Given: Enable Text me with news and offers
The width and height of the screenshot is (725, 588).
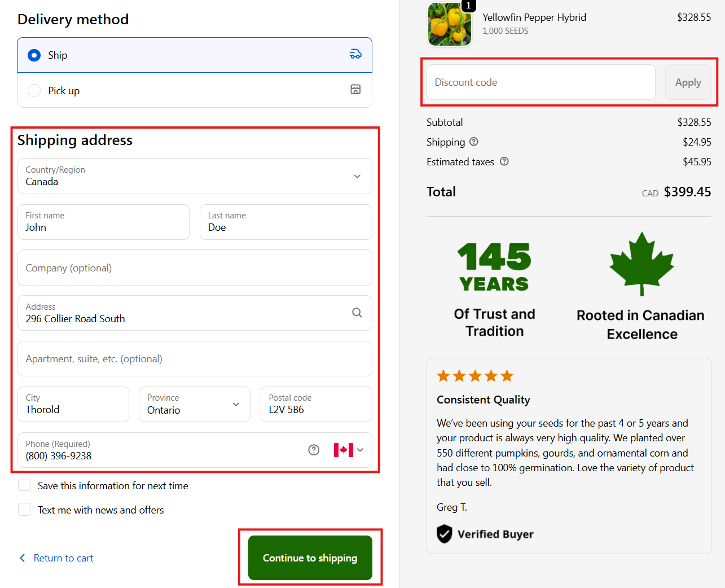Looking at the screenshot, I should pos(24,510).
